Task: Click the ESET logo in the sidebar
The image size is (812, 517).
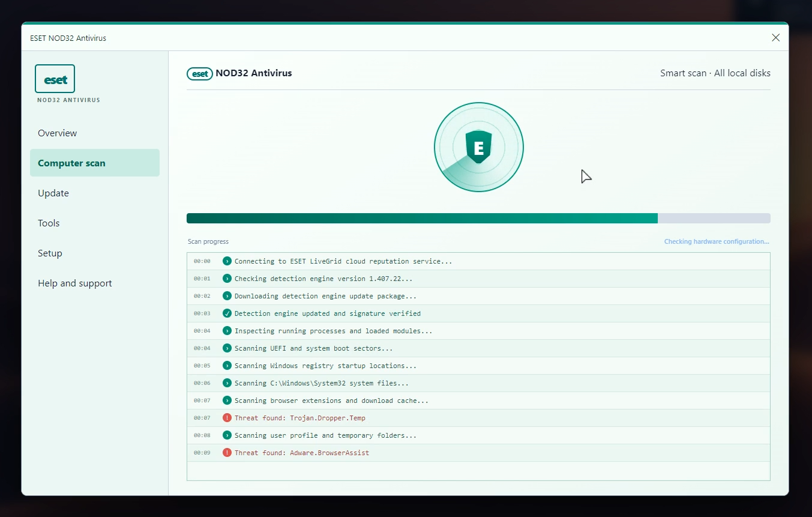Action: click(x=55, y=79)
